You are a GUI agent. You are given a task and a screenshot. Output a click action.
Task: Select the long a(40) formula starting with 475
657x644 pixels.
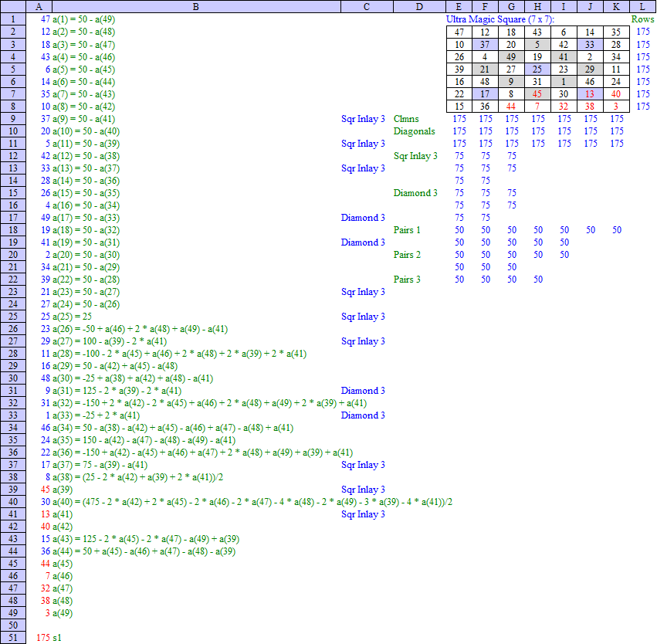tap(252, 502)
